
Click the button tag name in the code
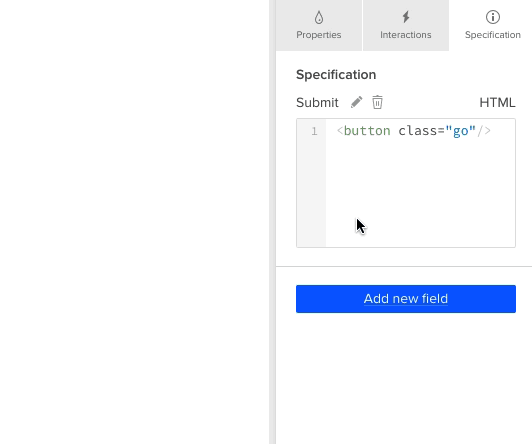point(367,131)
